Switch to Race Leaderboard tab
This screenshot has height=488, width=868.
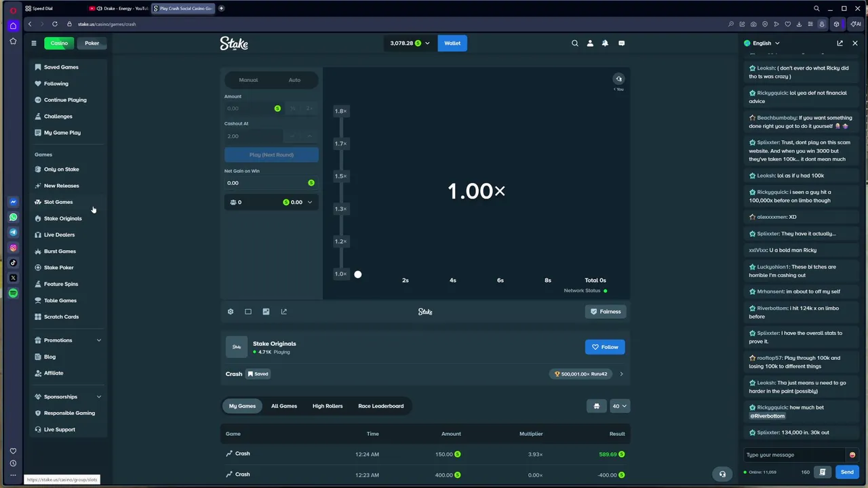380,406
